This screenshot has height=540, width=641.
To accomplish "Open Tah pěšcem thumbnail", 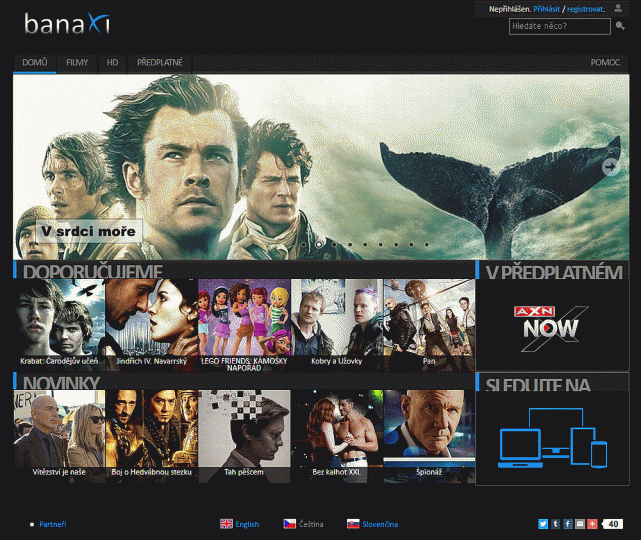I will 244,436.
